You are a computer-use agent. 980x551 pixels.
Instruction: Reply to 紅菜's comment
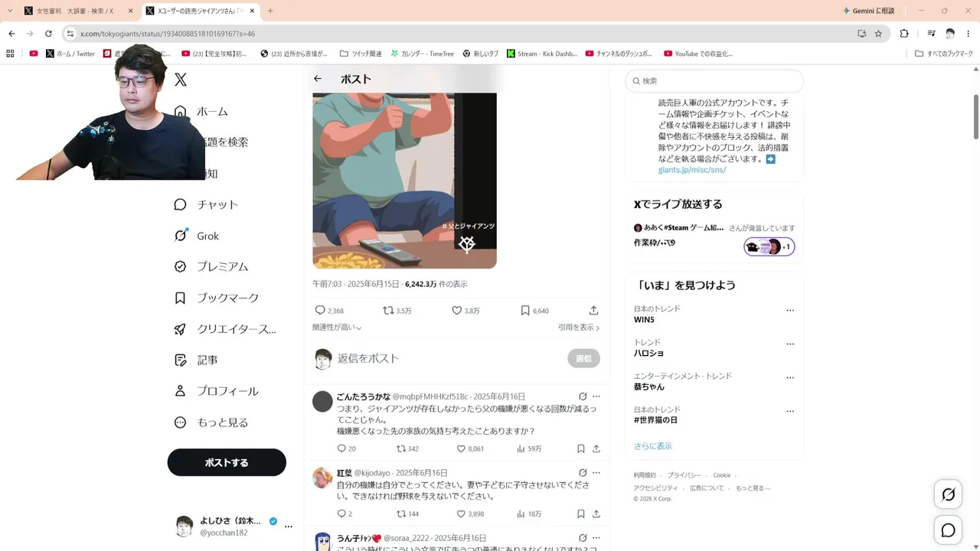pos(345,514)
